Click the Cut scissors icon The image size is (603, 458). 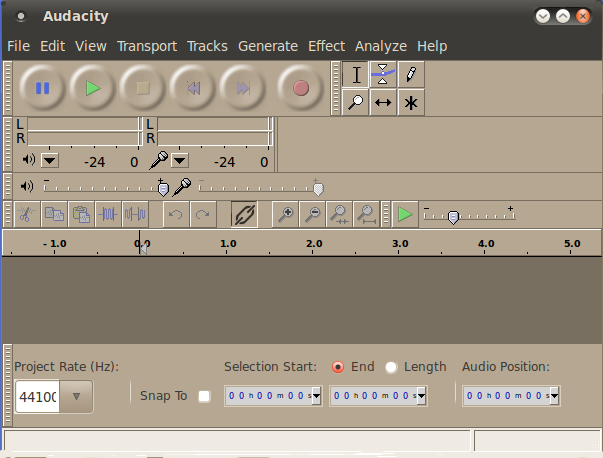pos(27,214)
